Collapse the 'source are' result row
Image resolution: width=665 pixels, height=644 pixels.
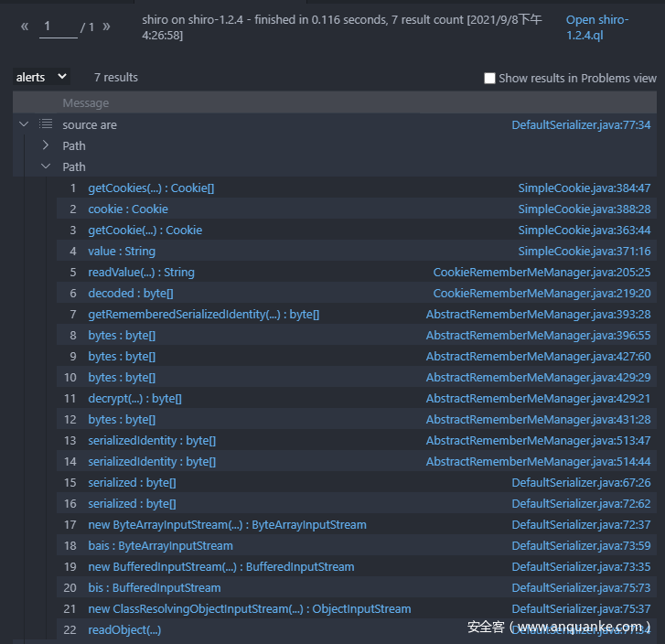[x=24, y=124]
